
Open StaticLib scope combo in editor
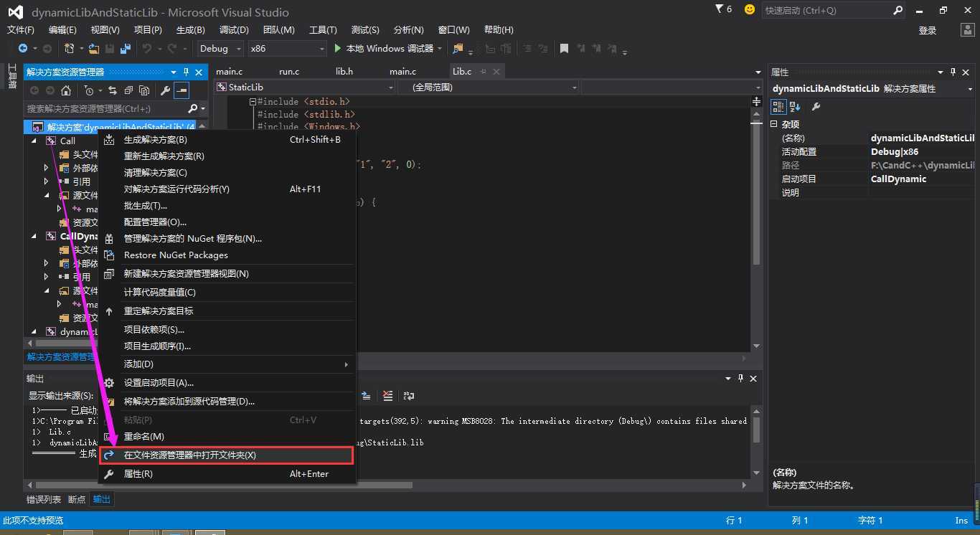(x=305, y=87)
